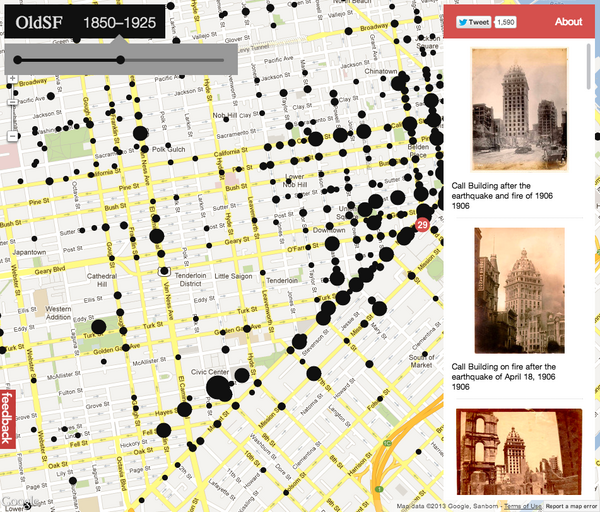This screenshot has height=512, width=600.
Task: Select the red marker labeled 29
Action: (422, 225)
